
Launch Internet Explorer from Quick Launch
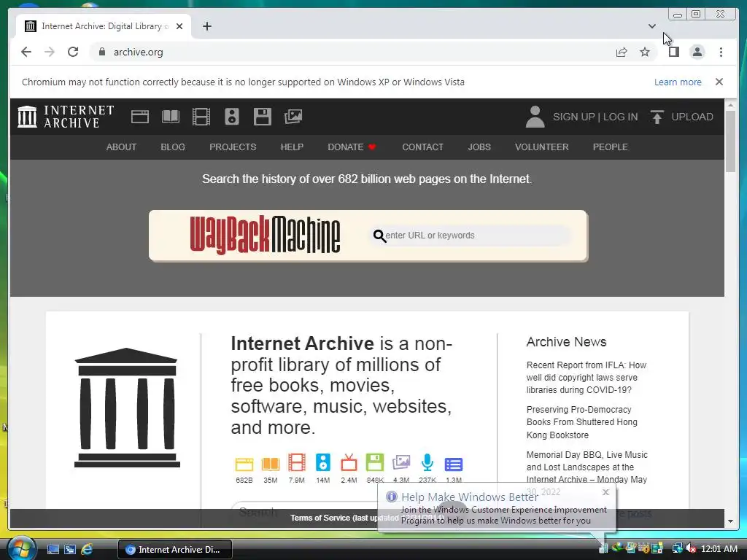coord(87,549)
